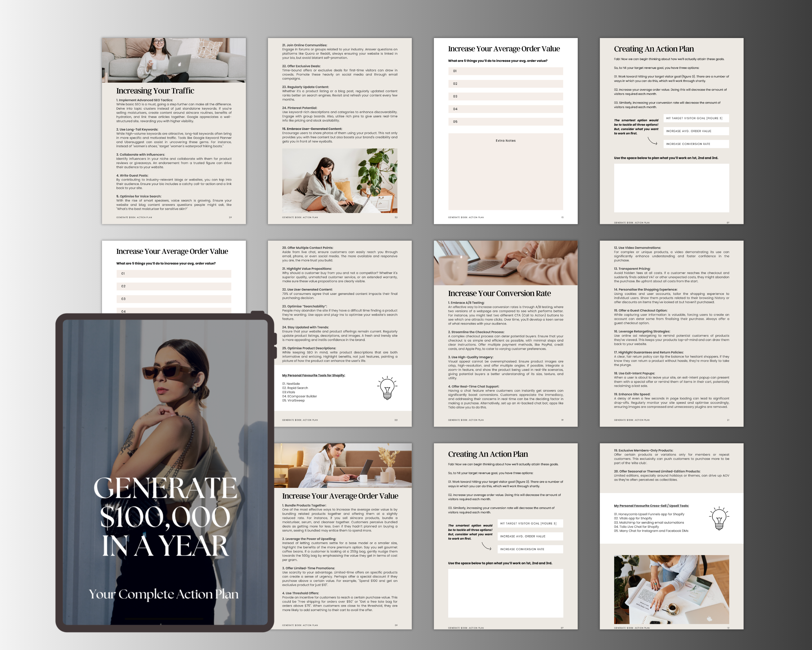The image size is (812, 650).
Task: Click '25. Optimise Product Descriptions:' item
Action: click(x=309, y=348)
